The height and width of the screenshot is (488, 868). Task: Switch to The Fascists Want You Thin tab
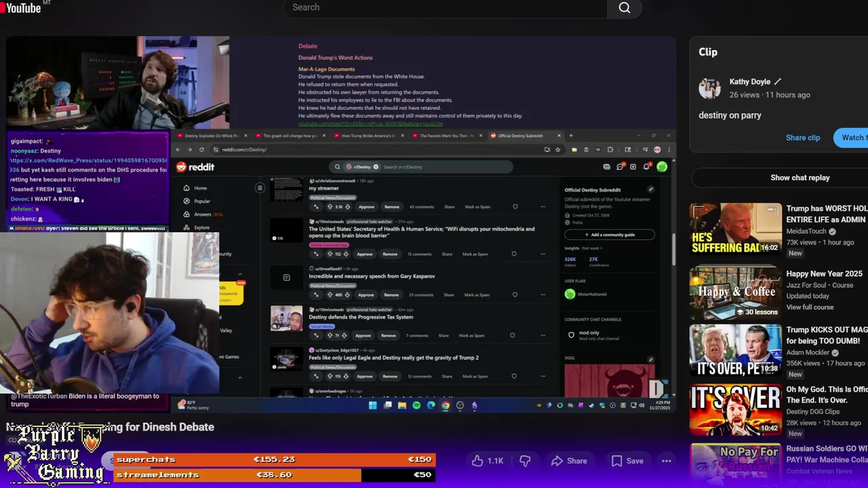448,136
